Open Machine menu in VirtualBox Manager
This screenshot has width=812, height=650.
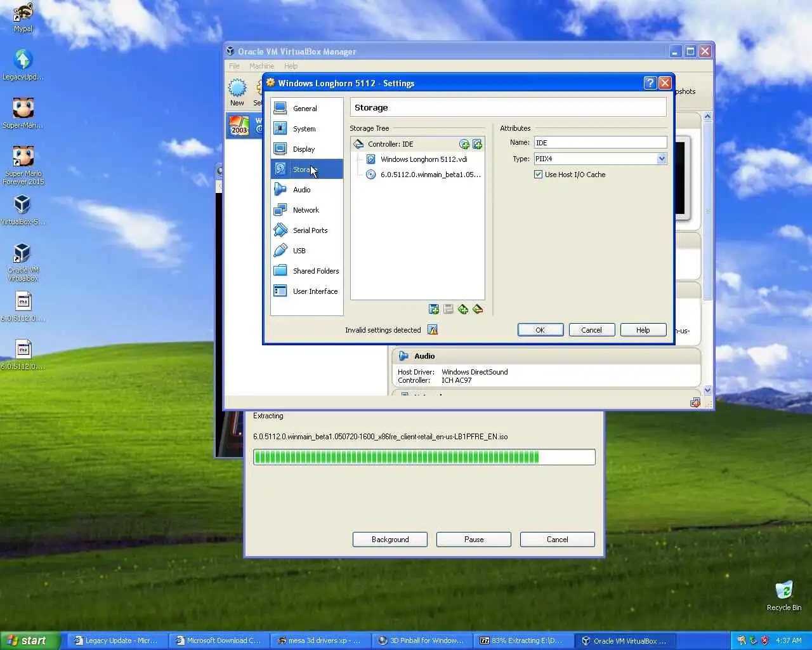click(x=261, y=66)
